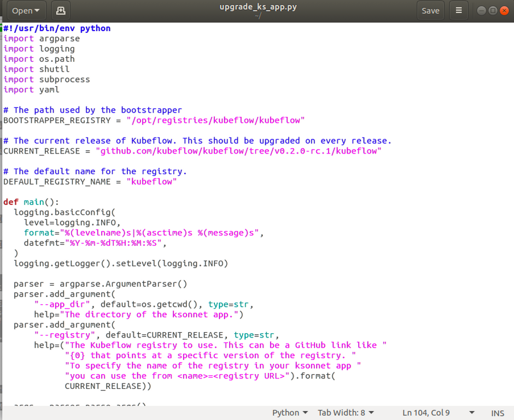The width and height of the screenshot is (514, 420).
Task: Click the comment about current Kubeflow release
Action: [197, 141]
